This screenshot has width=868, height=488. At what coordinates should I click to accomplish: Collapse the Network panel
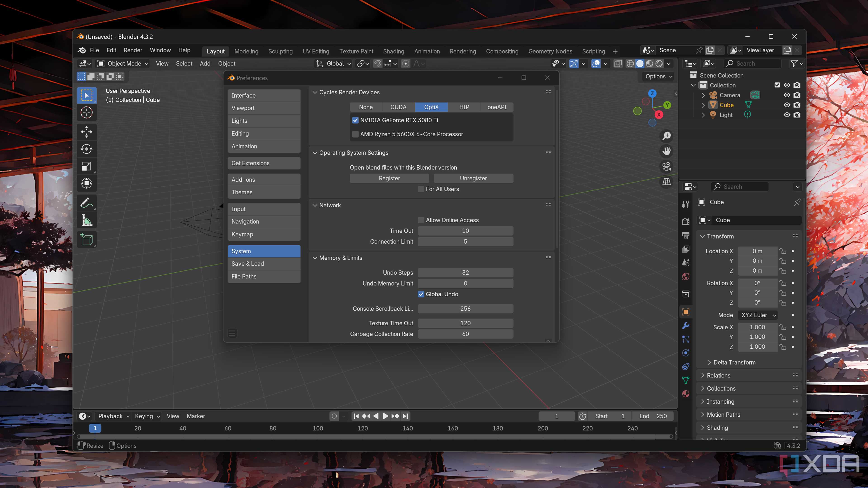click(x=315, y=205)
